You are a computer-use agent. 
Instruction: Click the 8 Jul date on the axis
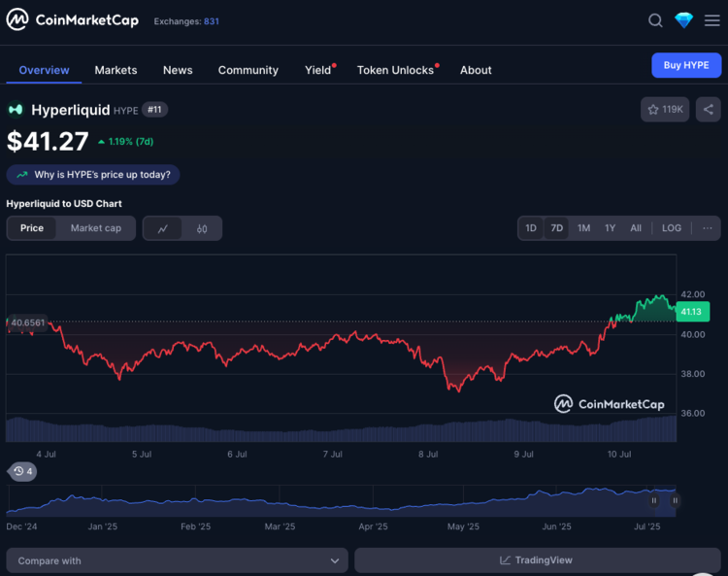[x=428, y=455]
